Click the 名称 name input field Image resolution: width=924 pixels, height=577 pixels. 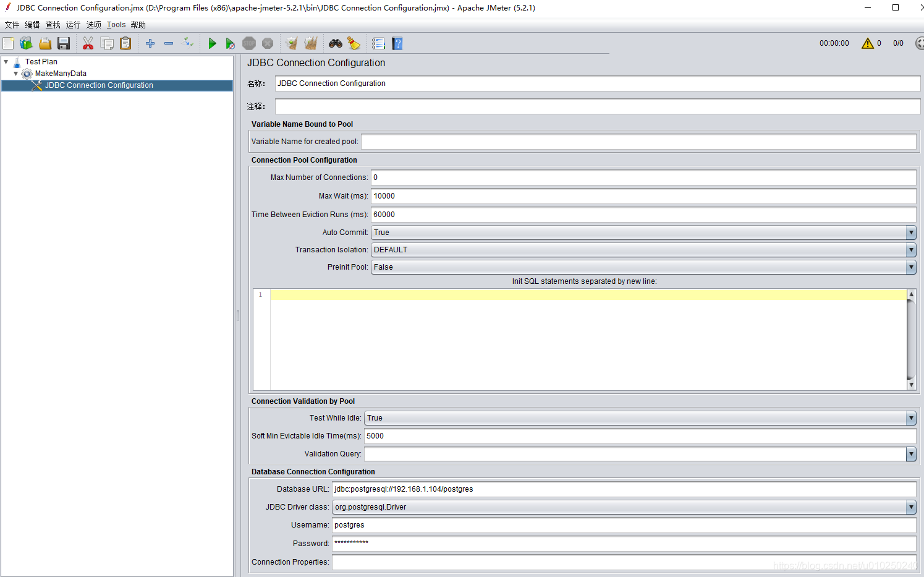tap(597, 83)
